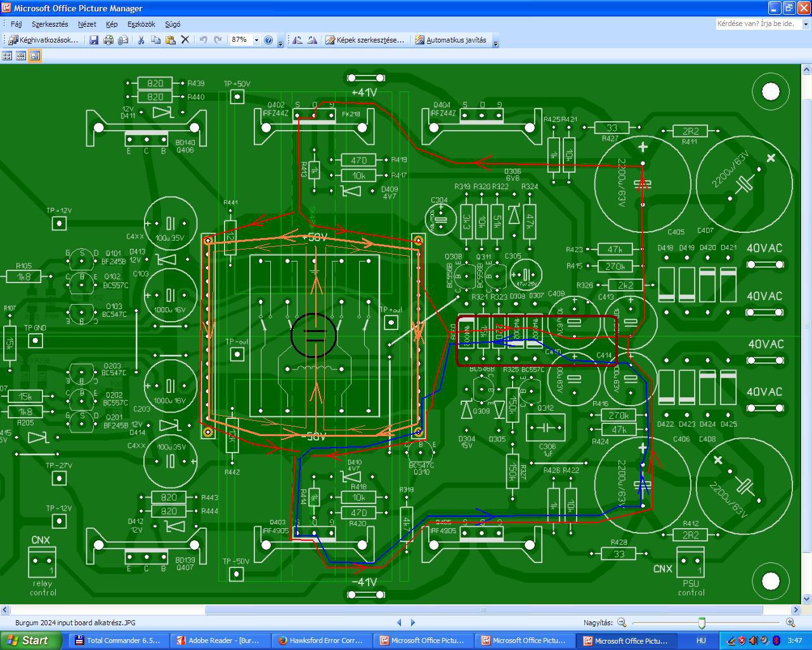Switch to Thumbnail view

[x=7, y=56]
